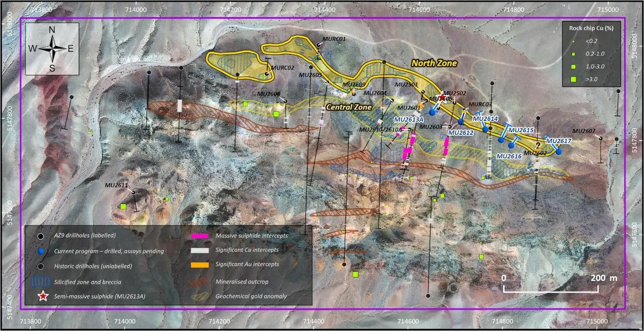644x331 pixels.
Task: Click the historic drillholes dot symbol in legend
Action: click(41, 267)
